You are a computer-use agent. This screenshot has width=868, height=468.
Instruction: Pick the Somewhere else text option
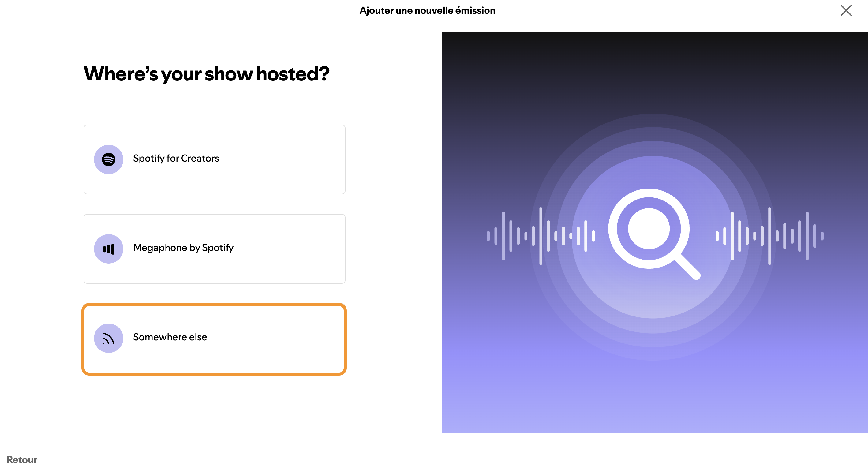(x=170, y=337)
